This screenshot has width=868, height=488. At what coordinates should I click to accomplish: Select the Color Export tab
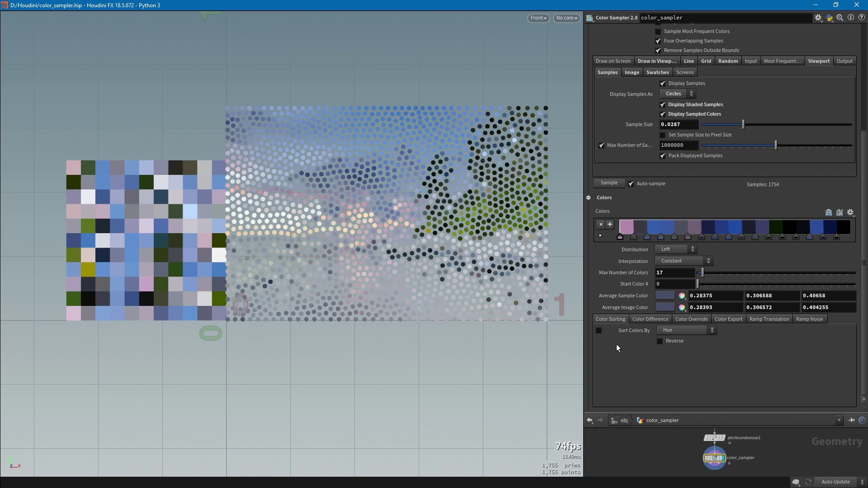pos(728,318)
